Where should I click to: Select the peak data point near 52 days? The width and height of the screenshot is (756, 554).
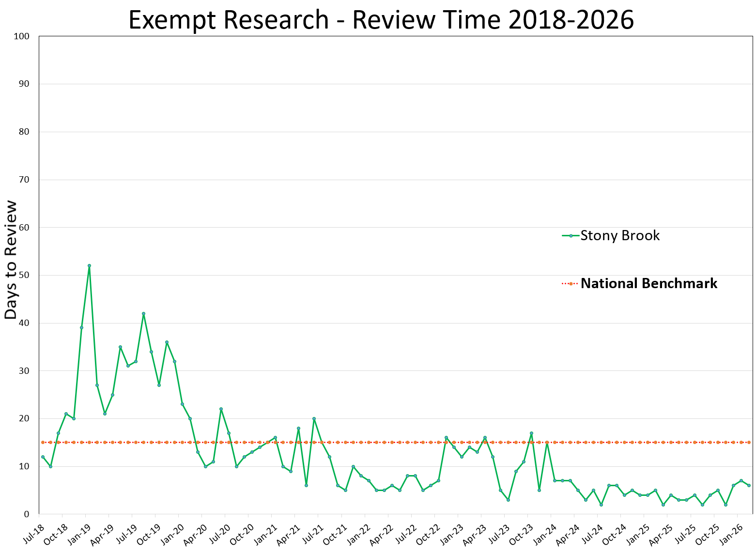89,265
